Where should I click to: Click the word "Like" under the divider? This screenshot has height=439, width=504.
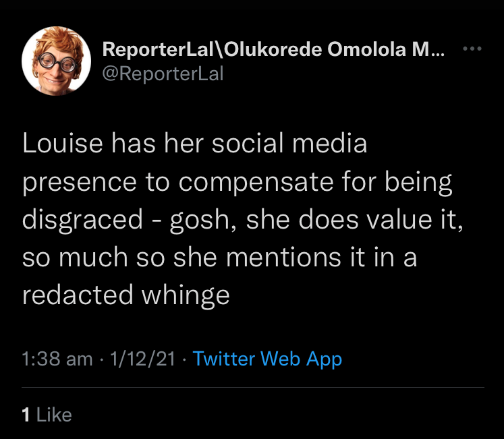click(54, 415)
